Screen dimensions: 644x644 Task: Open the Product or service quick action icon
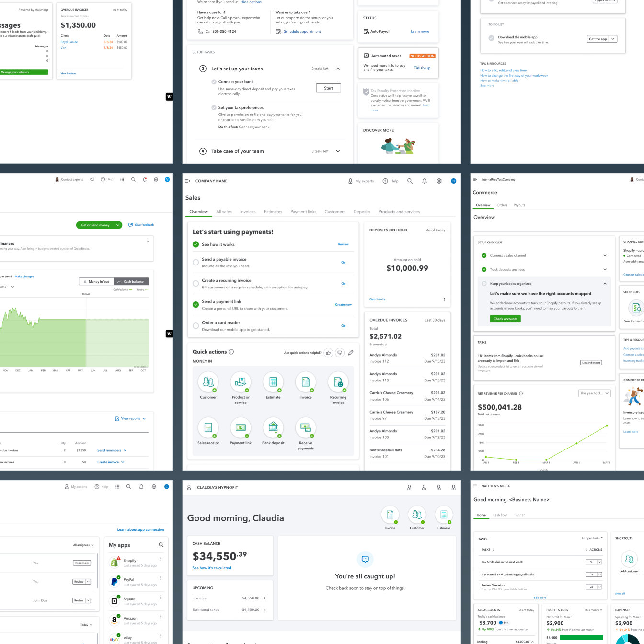click(x=241, y=382)
